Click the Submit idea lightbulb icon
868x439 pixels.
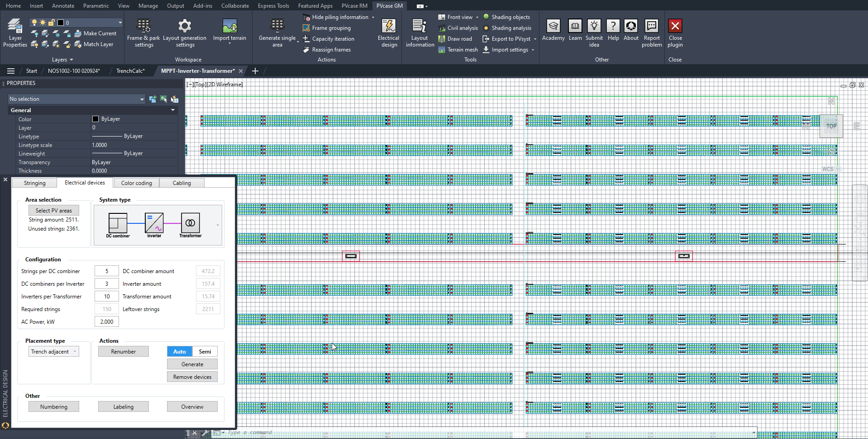(x=594, y=26)
